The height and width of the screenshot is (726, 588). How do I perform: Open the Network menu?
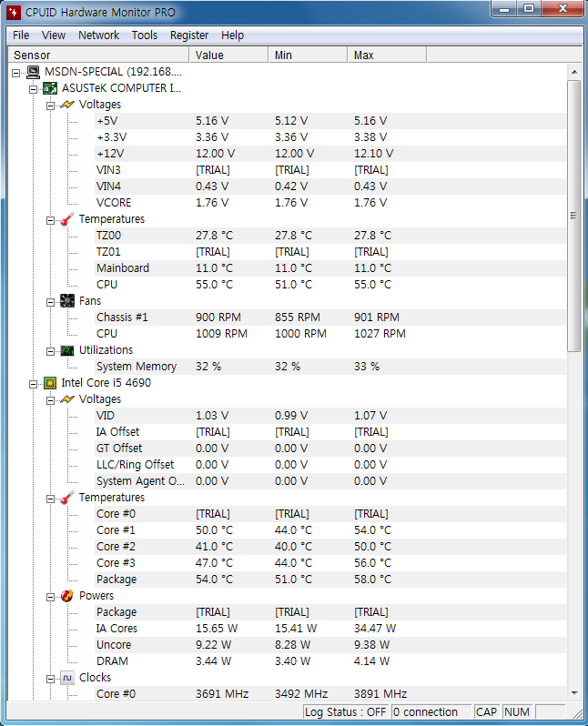98,35
